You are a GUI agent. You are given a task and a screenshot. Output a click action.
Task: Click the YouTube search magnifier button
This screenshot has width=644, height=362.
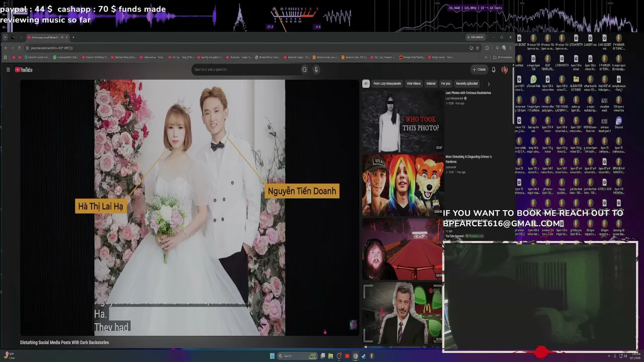(304, 69)
